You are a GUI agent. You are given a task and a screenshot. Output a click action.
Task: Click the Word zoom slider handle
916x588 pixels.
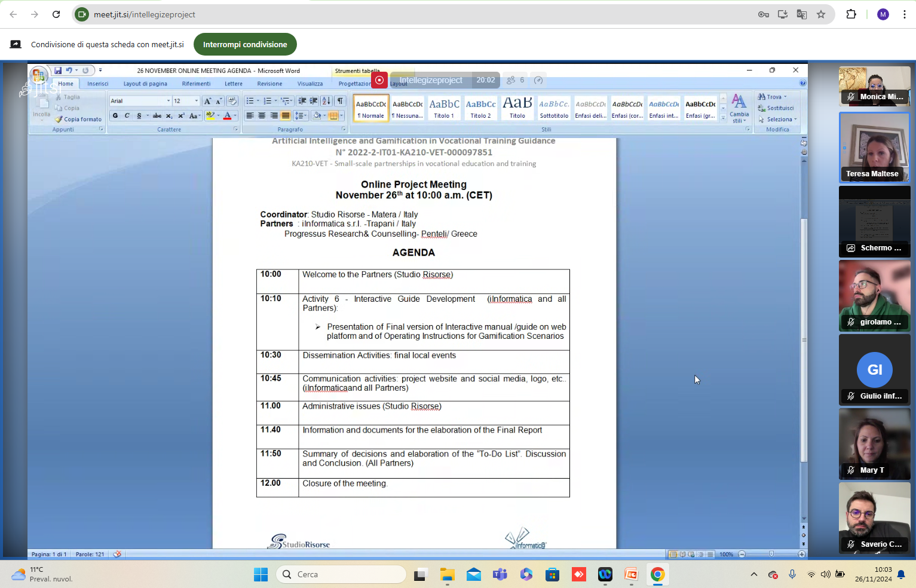coord(771,555)
